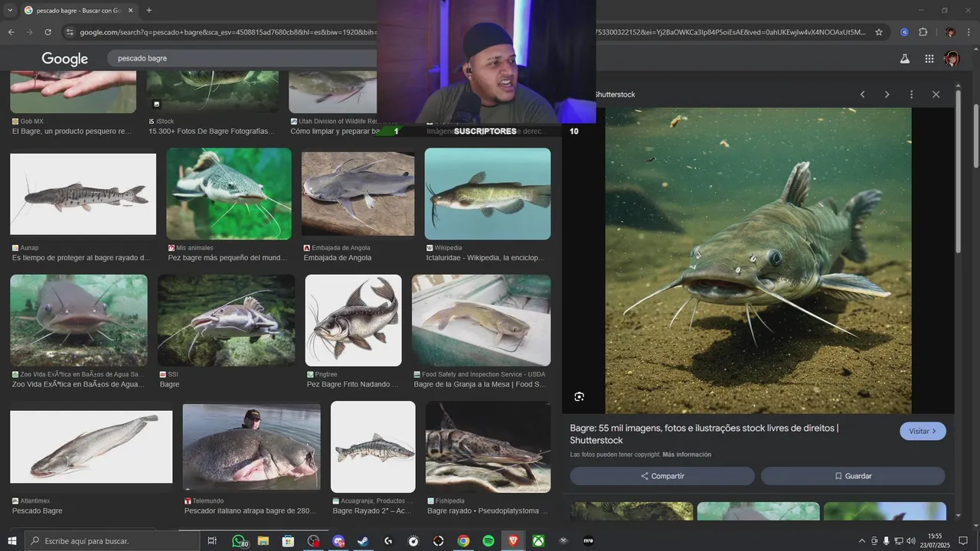This screenshot has width=980, height=551.
Task: Click '15.300+ Fotos De Bagre' iStock caption
Action: (211, 131)
